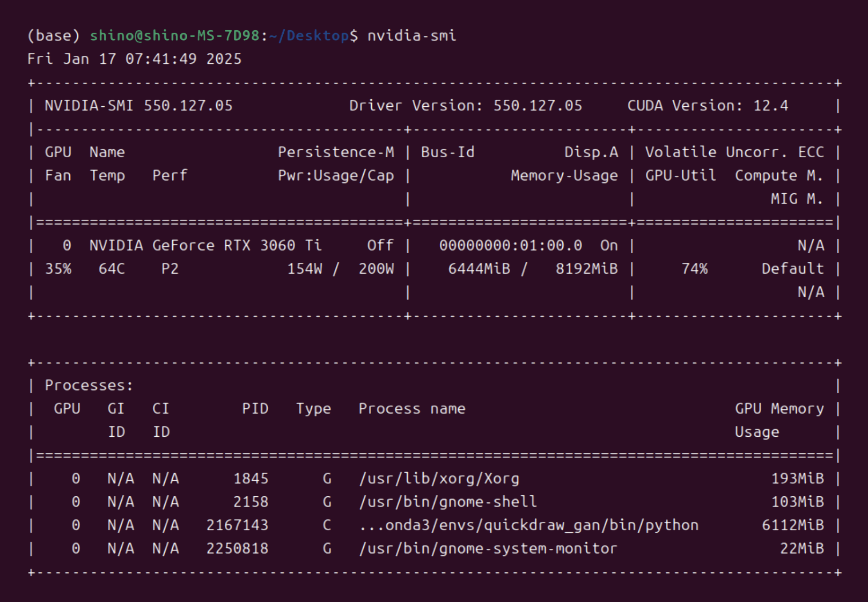Image resolution: width=868 pixels, height=602 pixels.
Task: Click PID '2167143' in process table
Action: pyautogui.click(x=237, y=525)
